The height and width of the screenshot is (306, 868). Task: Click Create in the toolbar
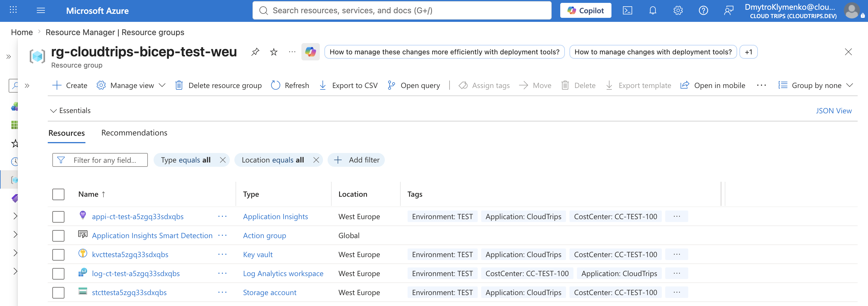(70, 86)
